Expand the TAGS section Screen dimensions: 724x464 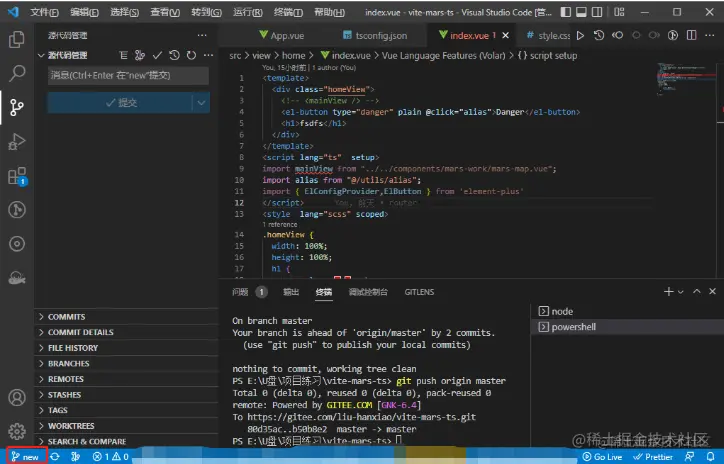(x=126, y=410)
